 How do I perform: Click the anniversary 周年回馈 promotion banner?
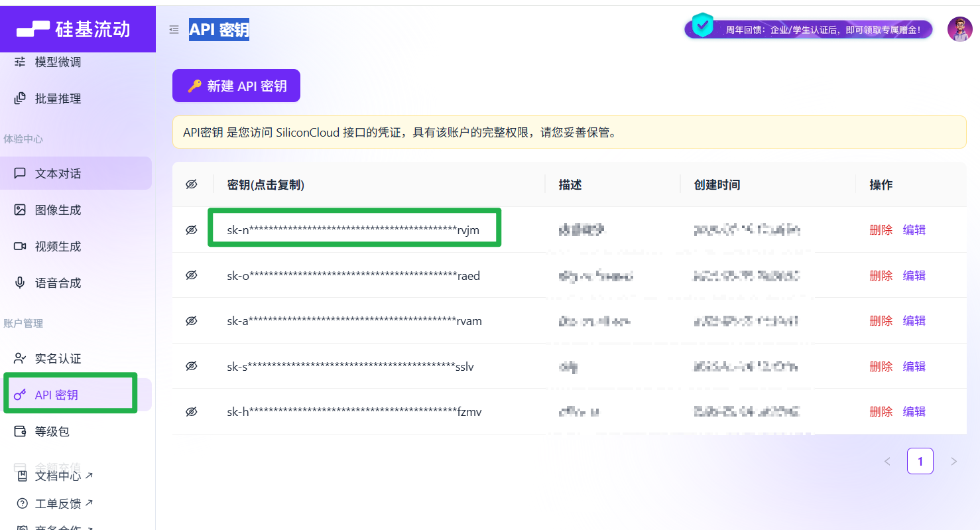(x=810, y=29)
